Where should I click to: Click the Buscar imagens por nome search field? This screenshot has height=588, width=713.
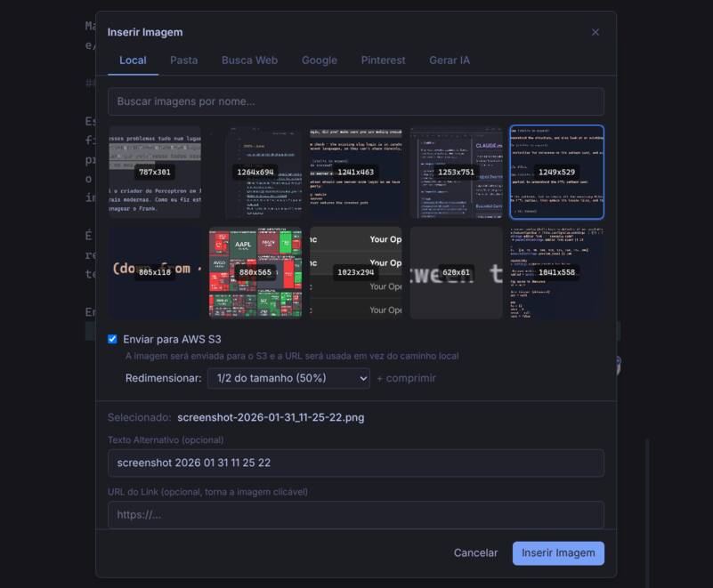pos(356,101)
